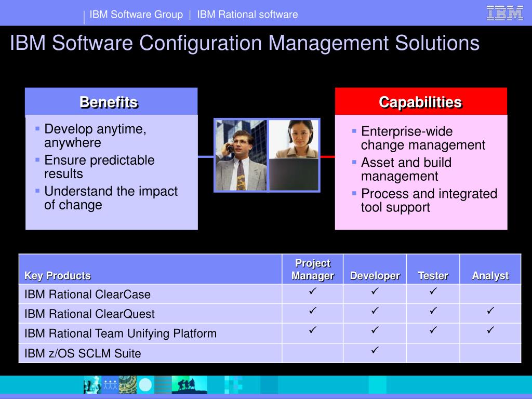Click the 'IBM Rational software' header text
Image resolution: width=532 pixels, height=399 pixels.
click(x=247, y=14)
